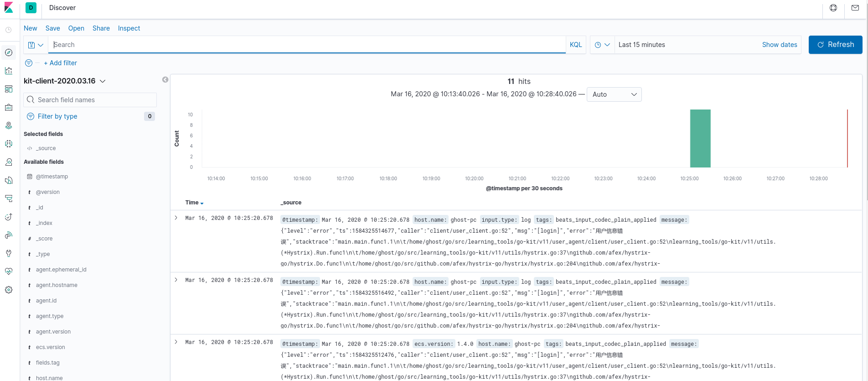Open Stack Monitoring heartbeat icon in sidebar

pyautogui.click(x=9, y=271)
